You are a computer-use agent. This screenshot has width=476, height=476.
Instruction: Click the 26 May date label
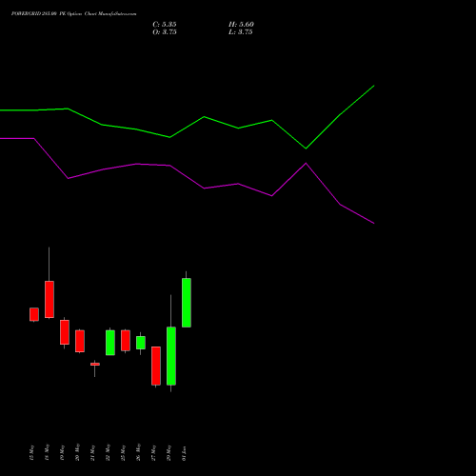138,452
